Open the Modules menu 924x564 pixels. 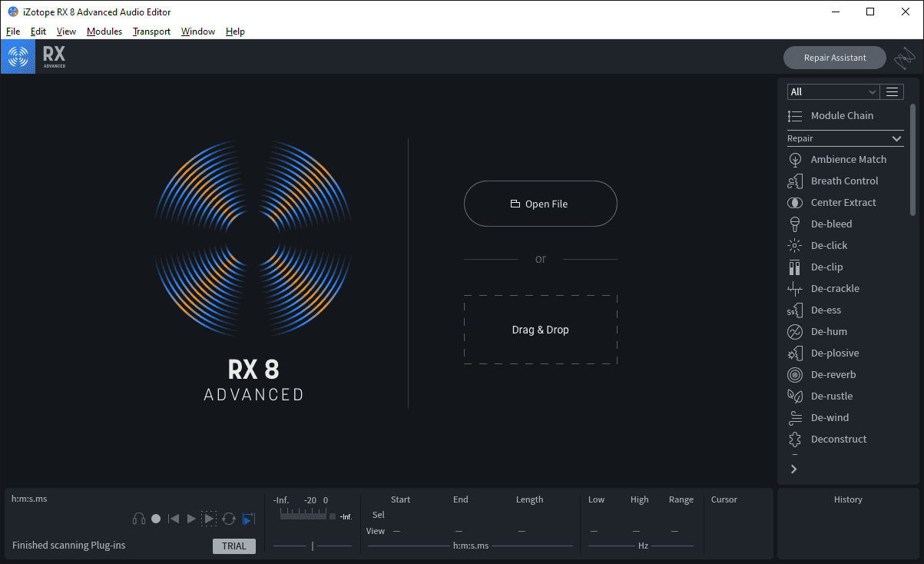coord(104,32)
